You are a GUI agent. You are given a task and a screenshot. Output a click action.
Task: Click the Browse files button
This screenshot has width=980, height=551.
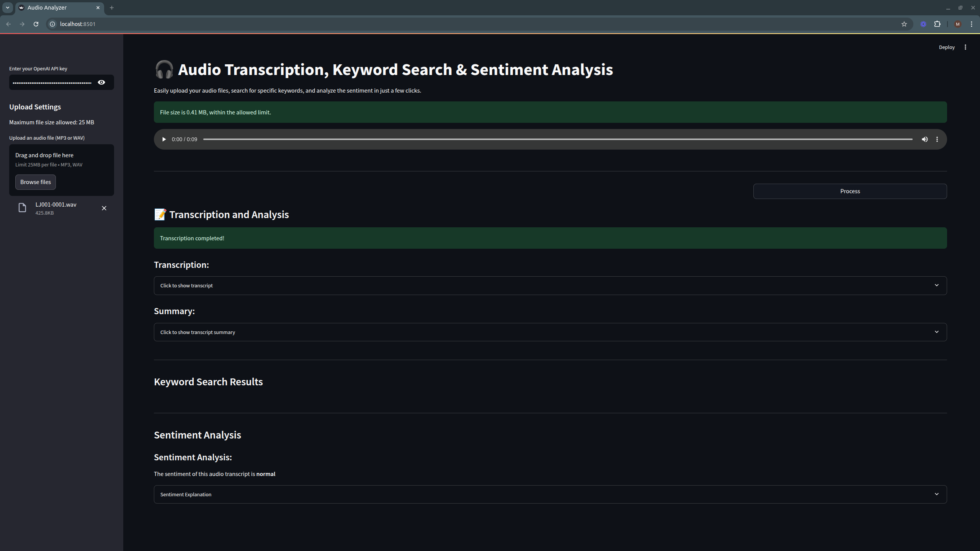point(36,182)
